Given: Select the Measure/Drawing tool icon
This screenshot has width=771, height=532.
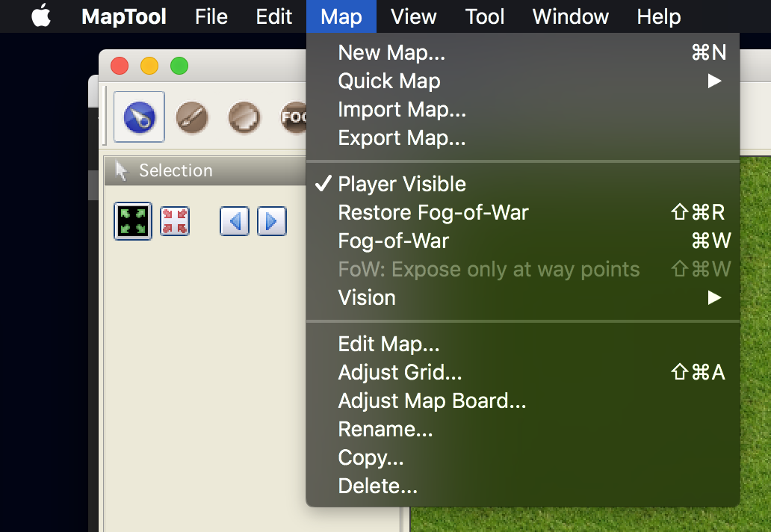Looking at the screenshot, I should click(x=192, y=117).
